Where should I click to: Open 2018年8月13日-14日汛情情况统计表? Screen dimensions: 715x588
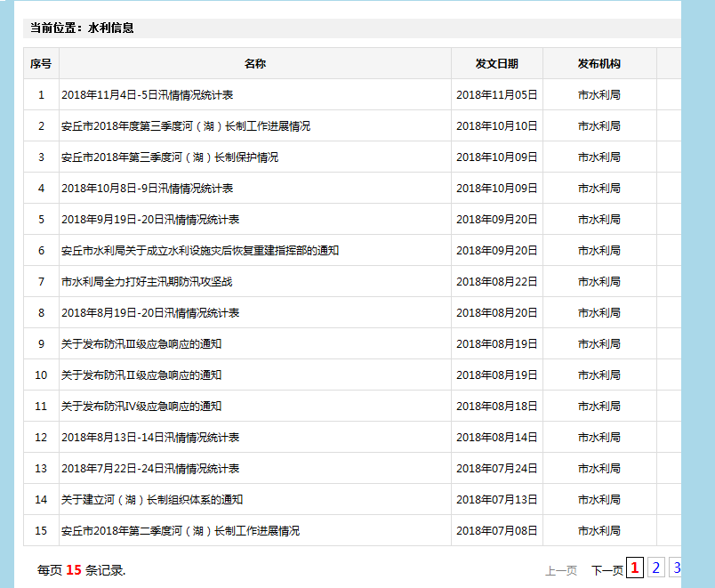click(x=150, y=438)
